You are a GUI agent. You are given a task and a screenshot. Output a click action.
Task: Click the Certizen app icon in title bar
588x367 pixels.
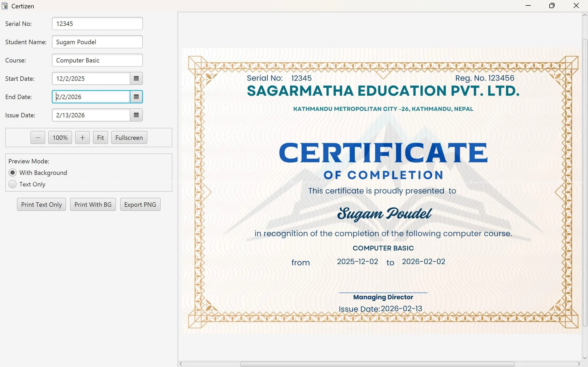pyautogui.click(x=5, y=6)
